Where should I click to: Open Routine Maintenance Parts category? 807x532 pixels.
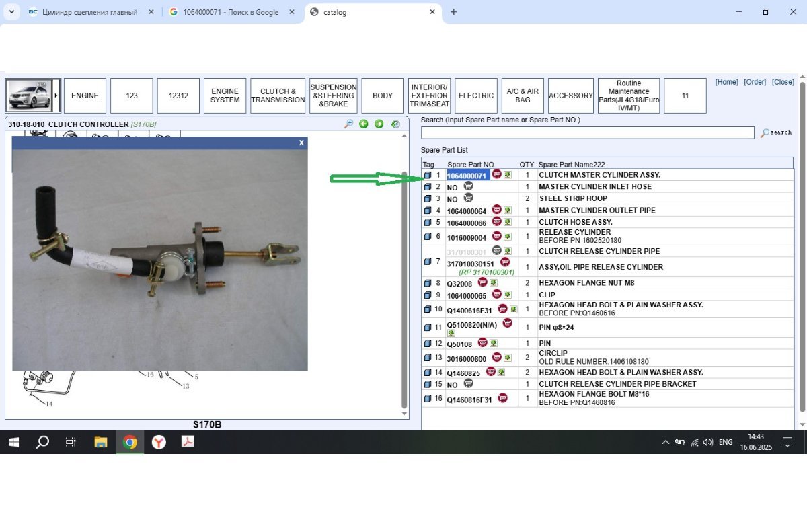click(629, 96)
